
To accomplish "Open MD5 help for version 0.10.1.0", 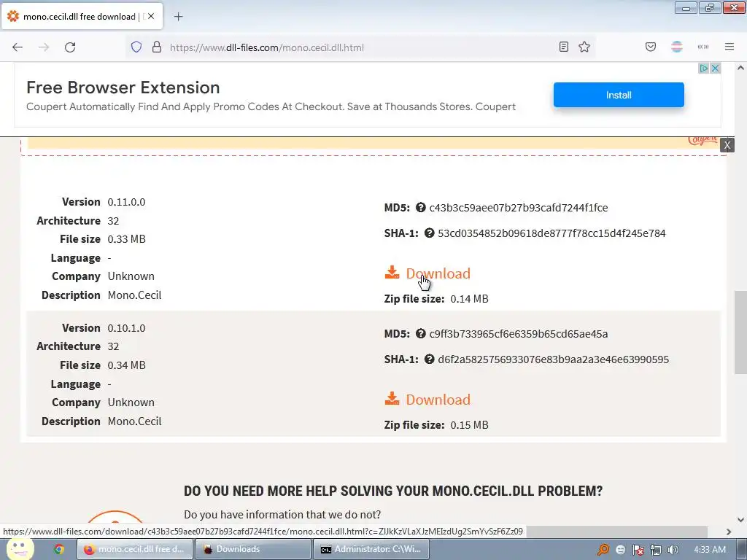I will (x=421, y=333).
